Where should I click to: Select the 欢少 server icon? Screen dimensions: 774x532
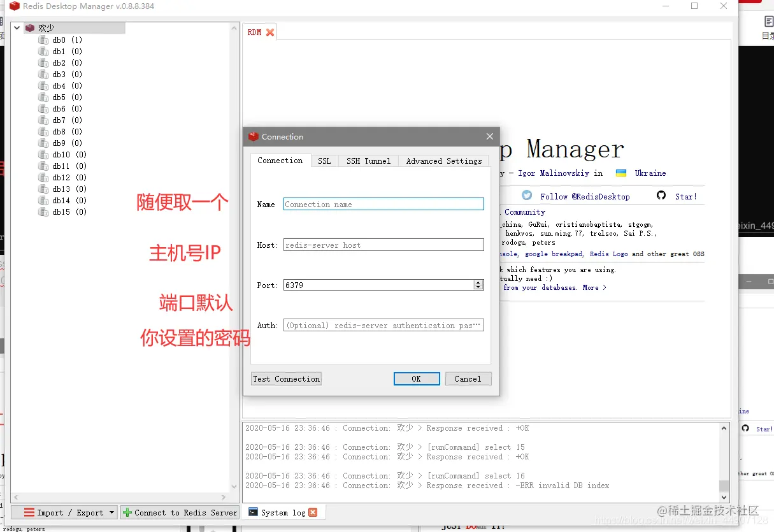coord(30,28)
